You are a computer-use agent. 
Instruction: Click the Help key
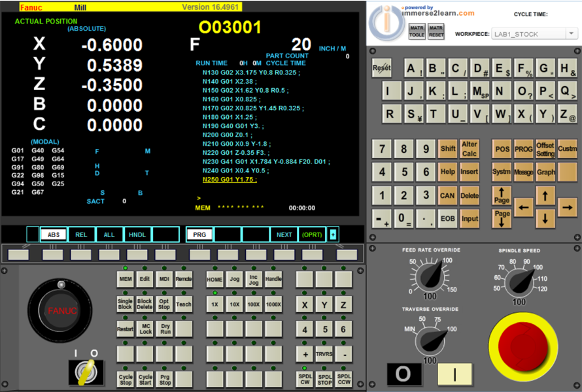[x=448, y=172]
